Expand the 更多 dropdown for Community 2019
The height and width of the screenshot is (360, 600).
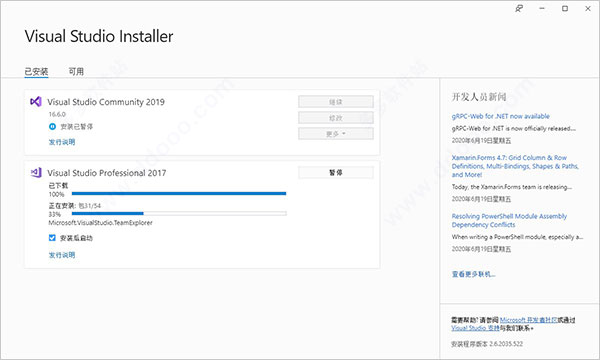click(336, 134)
